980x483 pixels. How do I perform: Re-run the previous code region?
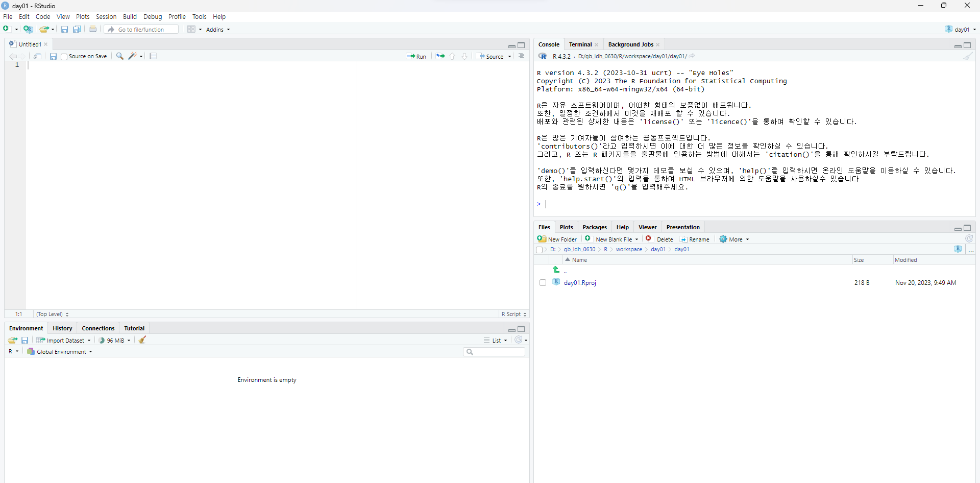pos(440,56)
